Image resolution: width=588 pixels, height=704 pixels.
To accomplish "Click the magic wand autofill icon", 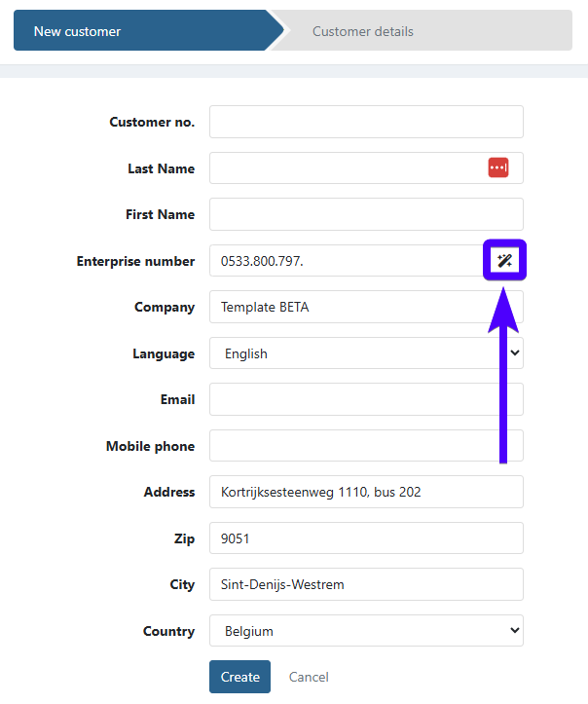I will pyautogui.click(x=504, y=261).
